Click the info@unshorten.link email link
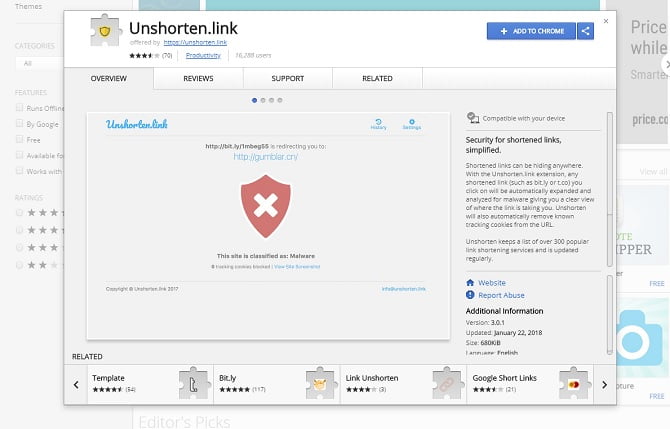This screenshot has height=429, width=670. (x=403, y=289)
